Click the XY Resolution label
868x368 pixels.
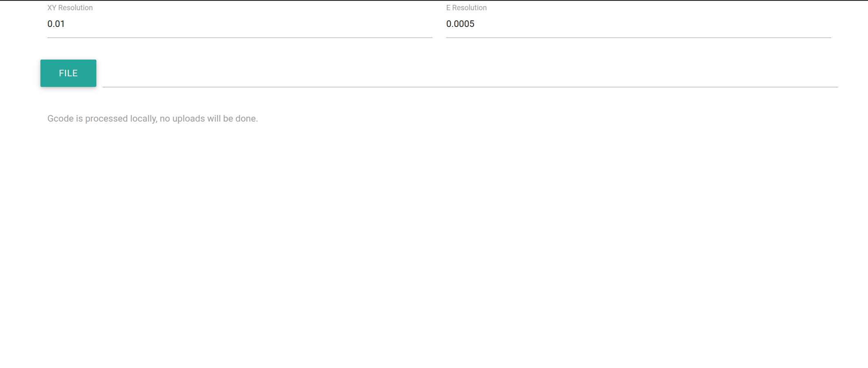click(x=70, y=8)
